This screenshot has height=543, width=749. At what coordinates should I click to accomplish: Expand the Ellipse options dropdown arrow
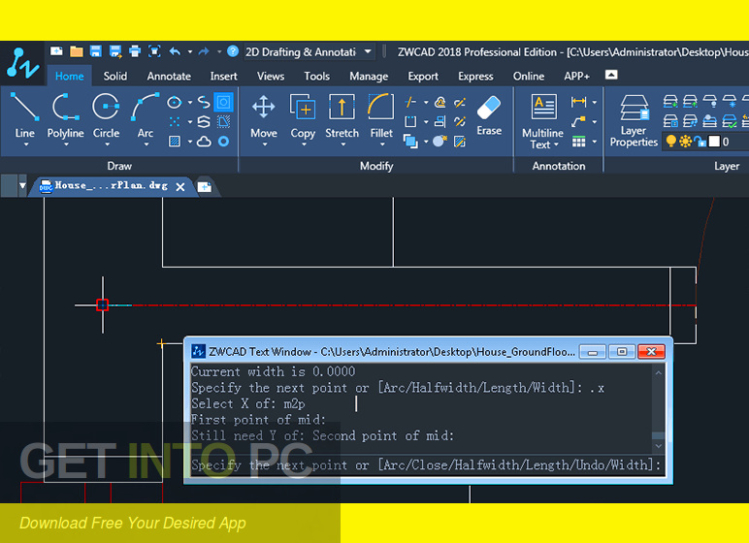pos(190,102)
